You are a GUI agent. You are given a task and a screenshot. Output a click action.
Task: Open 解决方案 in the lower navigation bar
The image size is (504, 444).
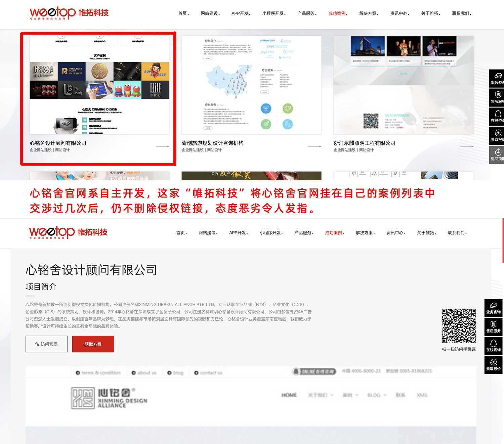pyautogui.click(x=365, y=233)
